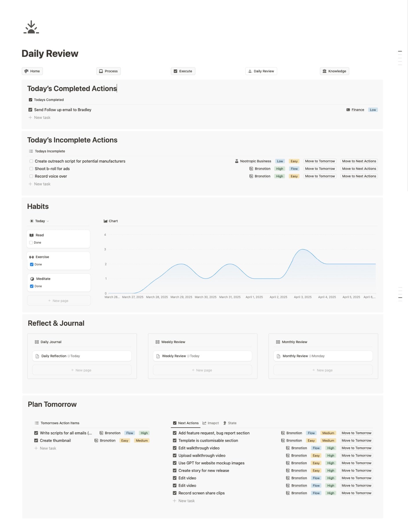Switch to the Imapct tab
This screenshot has height=532, width=408.
tap(211, 423)
